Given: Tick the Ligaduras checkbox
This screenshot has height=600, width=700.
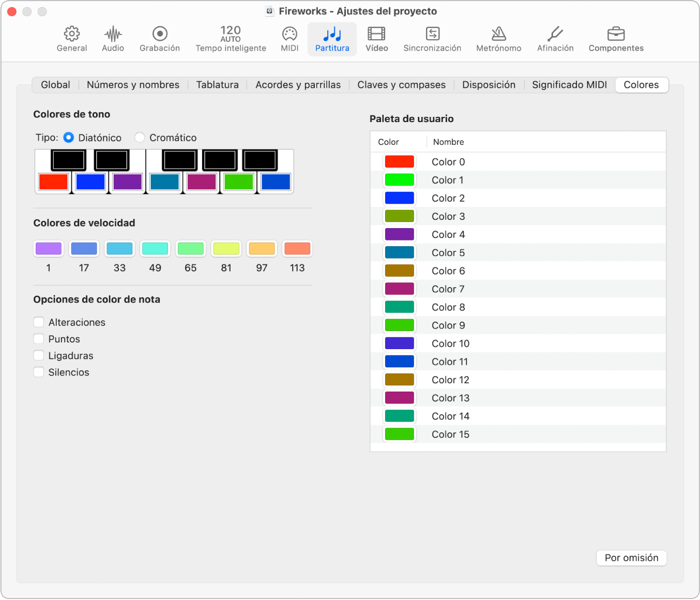Looking at the screenshot, I should click(x=39, y=355).
